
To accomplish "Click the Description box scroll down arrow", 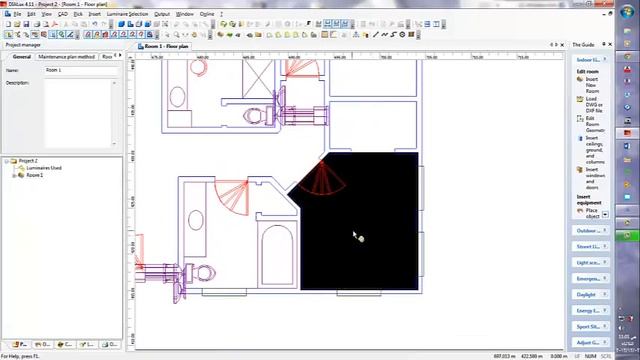I will (114, 144).
